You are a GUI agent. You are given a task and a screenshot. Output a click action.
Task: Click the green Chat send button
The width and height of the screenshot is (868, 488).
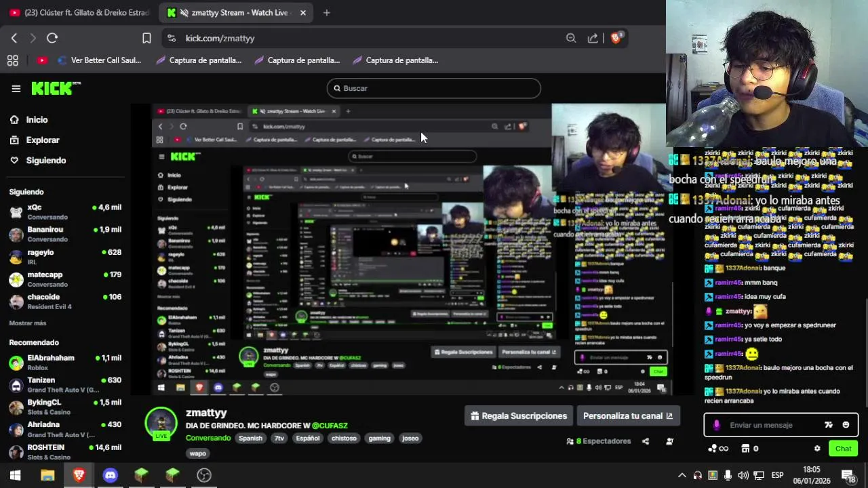(843, 448)
